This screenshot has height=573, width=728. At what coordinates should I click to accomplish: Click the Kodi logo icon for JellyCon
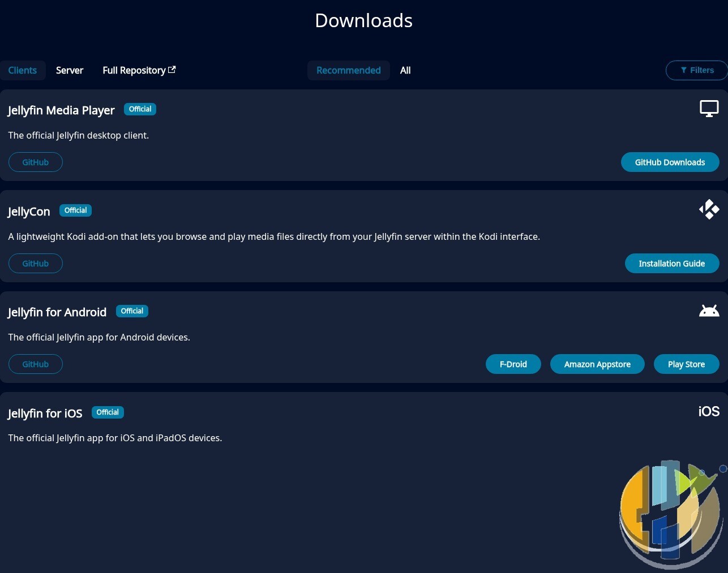(x=709, y=209)
